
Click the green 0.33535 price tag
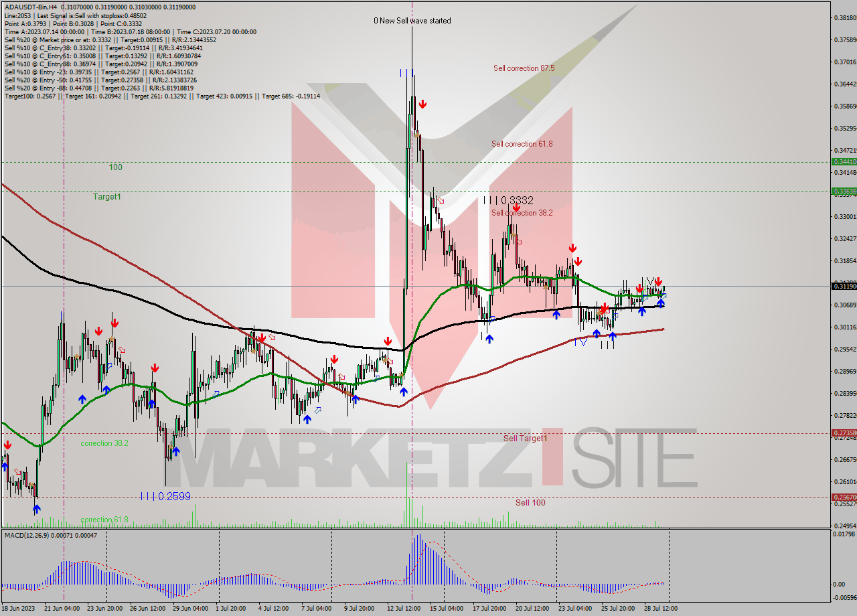click(844, 191)
